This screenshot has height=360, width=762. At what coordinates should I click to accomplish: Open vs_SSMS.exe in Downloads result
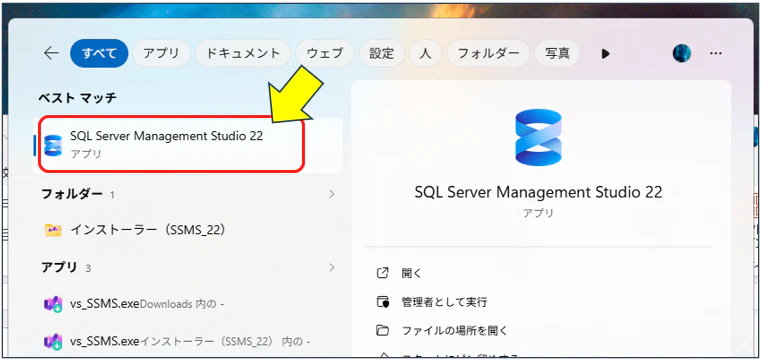click(187, 304)
